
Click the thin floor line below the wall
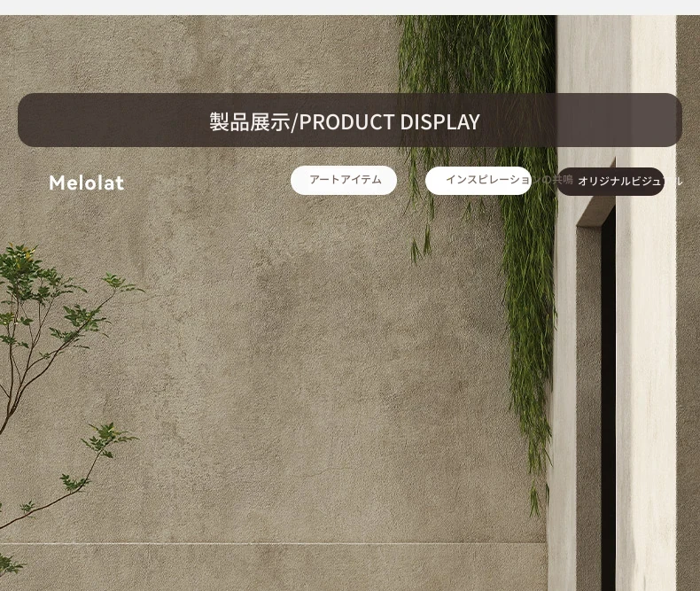click(x=272, y=544)
